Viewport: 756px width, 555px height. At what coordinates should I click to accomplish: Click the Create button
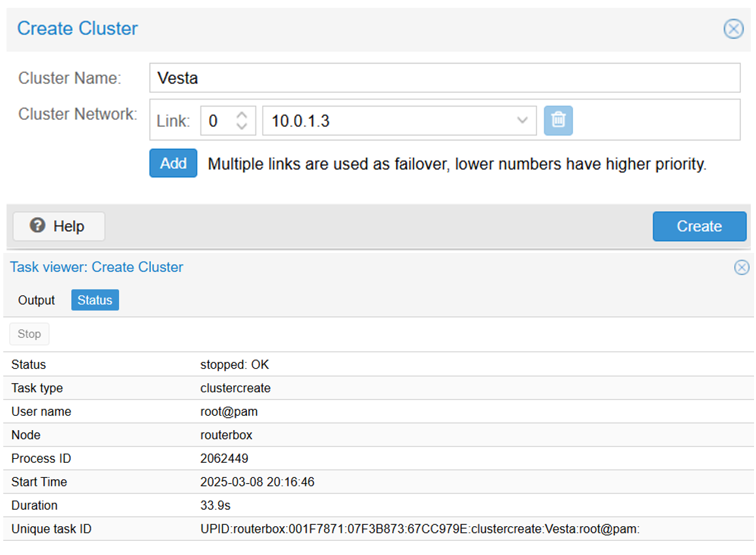tap(698, 226)
